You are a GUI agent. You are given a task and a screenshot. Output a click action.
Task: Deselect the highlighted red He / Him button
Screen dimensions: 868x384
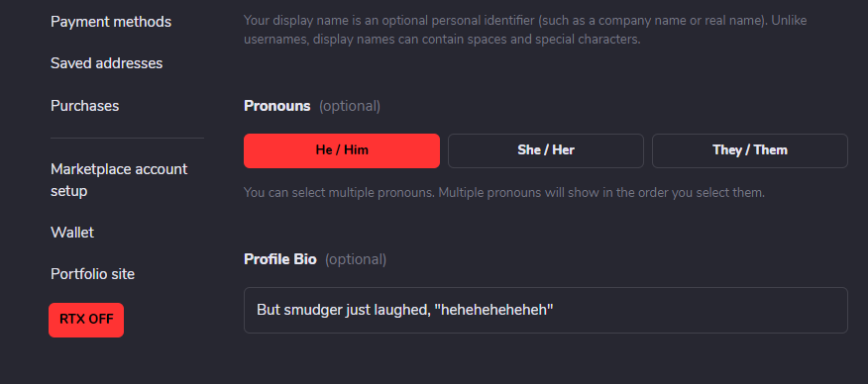[x=342, y=150]
